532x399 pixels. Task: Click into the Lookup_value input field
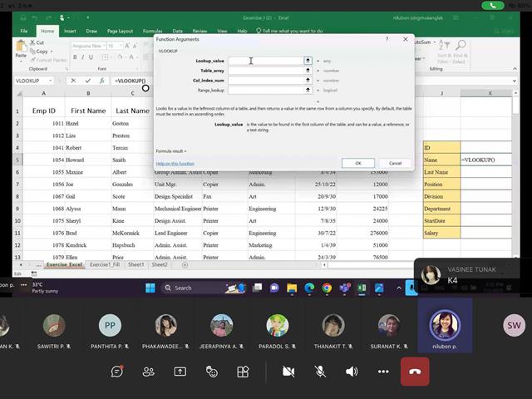click(x=266, y=61)
